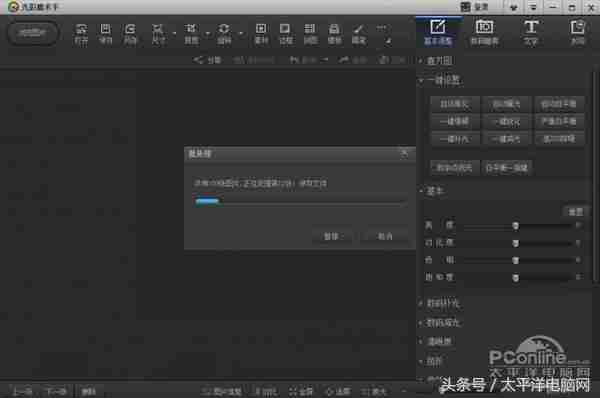This screenshot has height=398, width=600.
Task: Click the Save As (另存) toolbar icon
Action: tap(130, 34)
